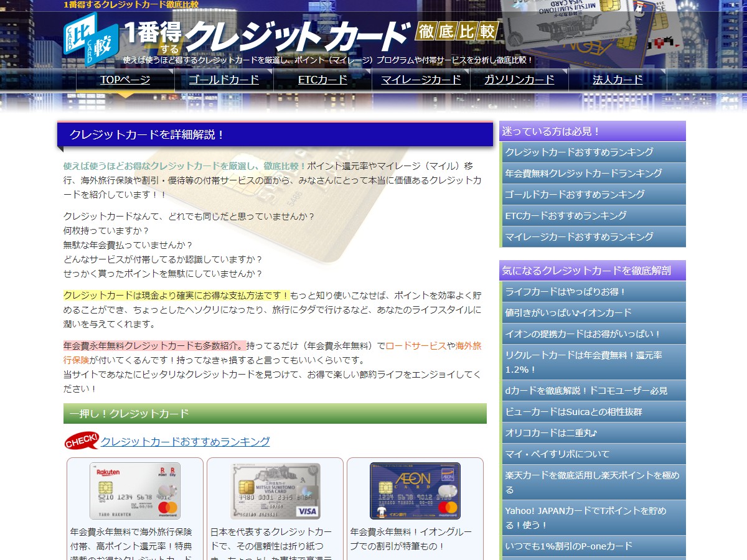747x560 pixels.
Task: Click マイレージカードおすすめランキング in sidebar
Action: click(x=593, y=237)
